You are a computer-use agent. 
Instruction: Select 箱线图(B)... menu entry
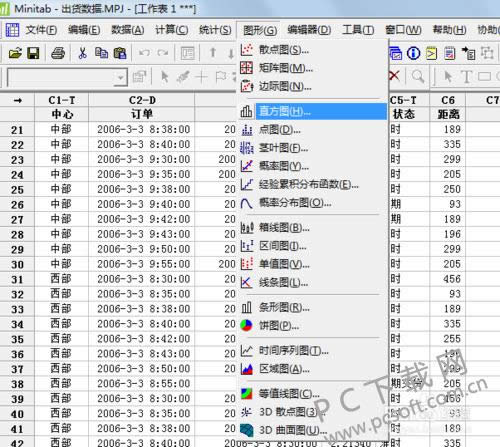pos(313,228)
